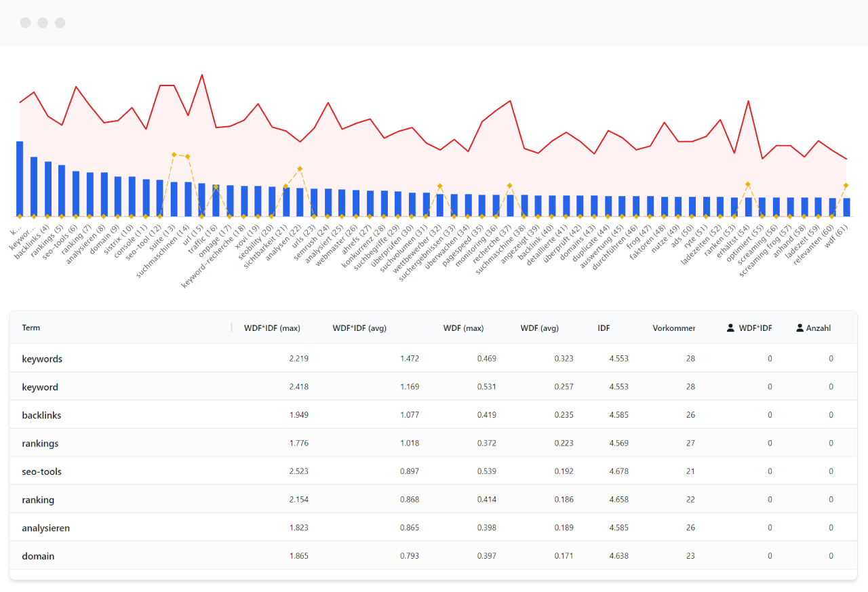Click Vorkommen value 27 in rankings row
This screenshot has height=592, width=868.
(x=690, y=443)
